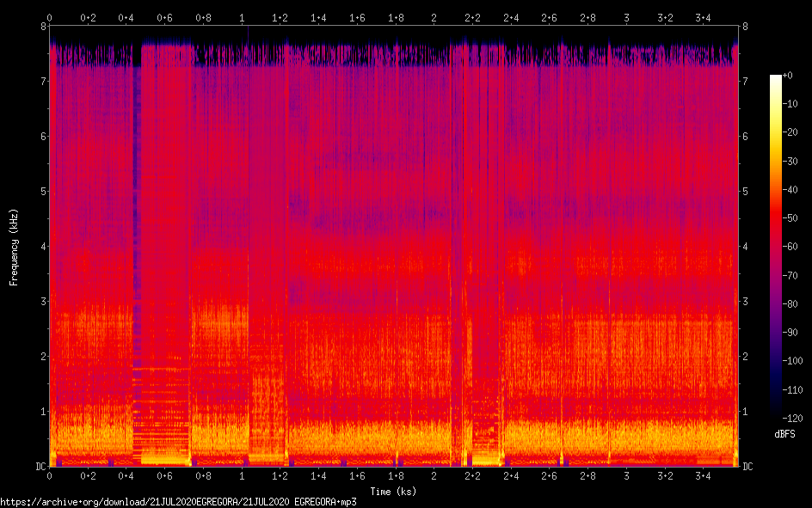Click the '-90' value on dBFS legend

(790, 333)
